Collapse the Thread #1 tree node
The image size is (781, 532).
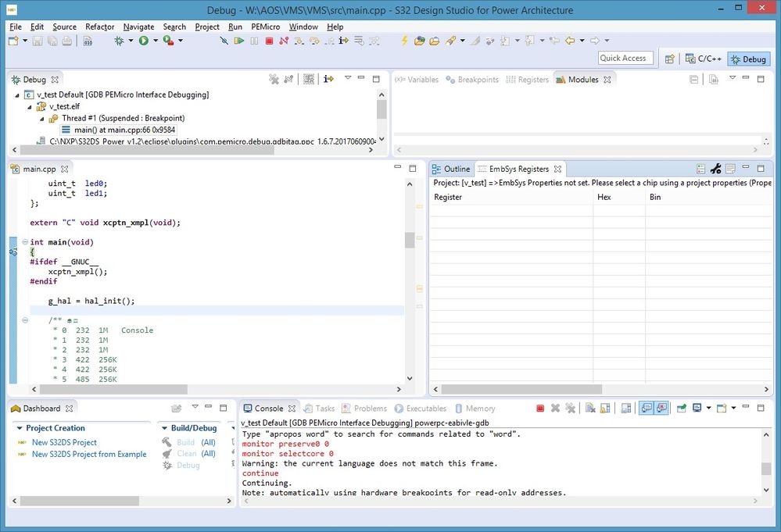42,119
